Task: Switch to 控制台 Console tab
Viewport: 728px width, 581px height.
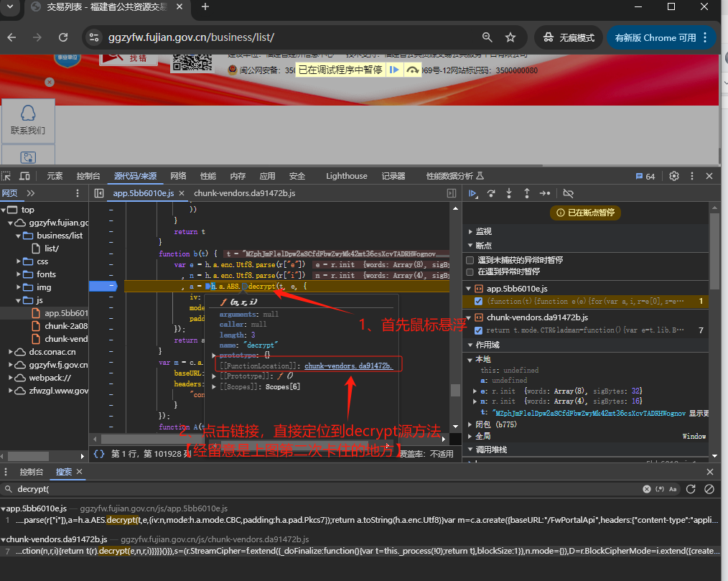Action: [88, 176]
